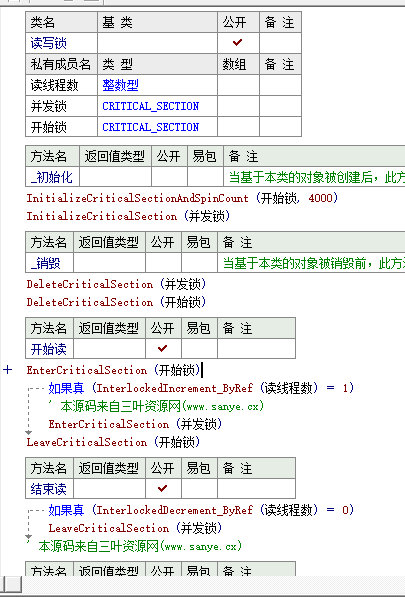
Task: Toggle the 数组 cell for member 读线程数
Action: 238,85
